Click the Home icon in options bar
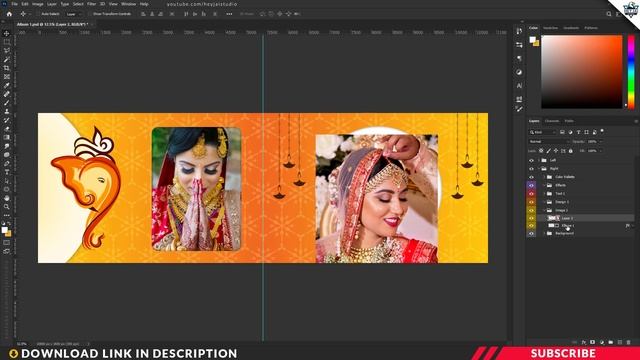This screenshot has height=360, width=640. point(9,14)
